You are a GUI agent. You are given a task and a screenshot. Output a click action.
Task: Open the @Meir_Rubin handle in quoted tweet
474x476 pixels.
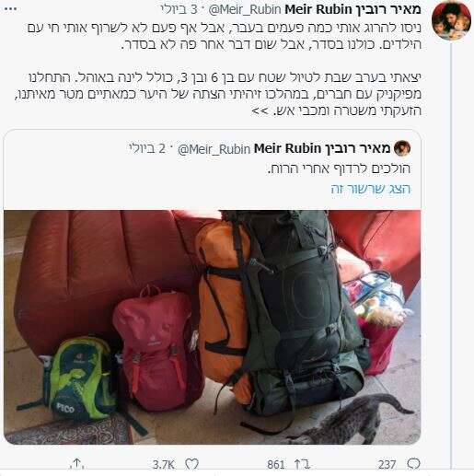coord(214,149)
